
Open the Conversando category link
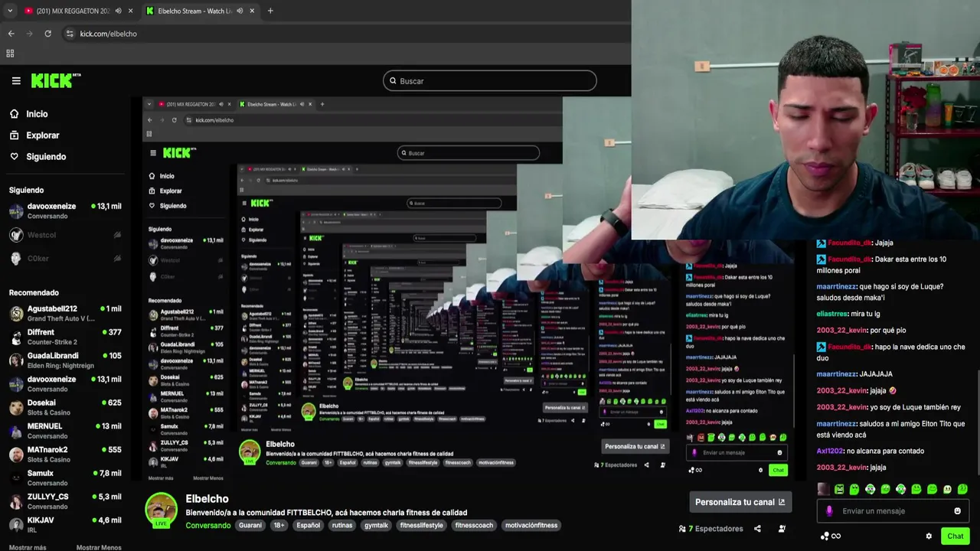[x=207, y=526]
